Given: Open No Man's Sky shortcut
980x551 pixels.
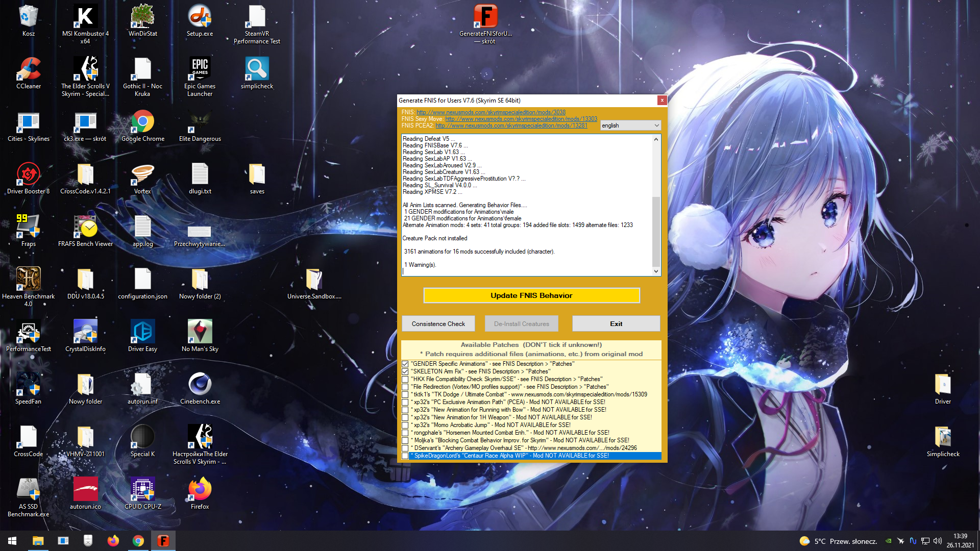Looking at the screenshot, I should coord(200,336).
